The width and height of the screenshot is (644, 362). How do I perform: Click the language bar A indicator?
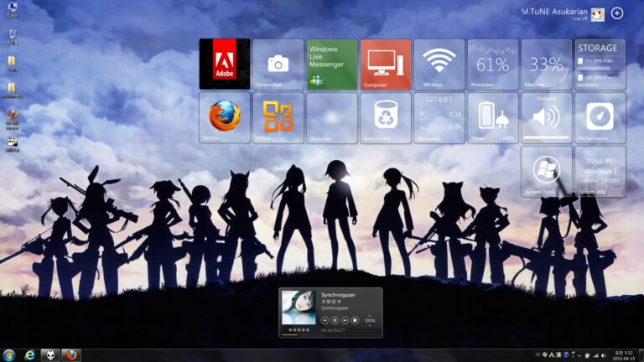(x=552, y=355)
